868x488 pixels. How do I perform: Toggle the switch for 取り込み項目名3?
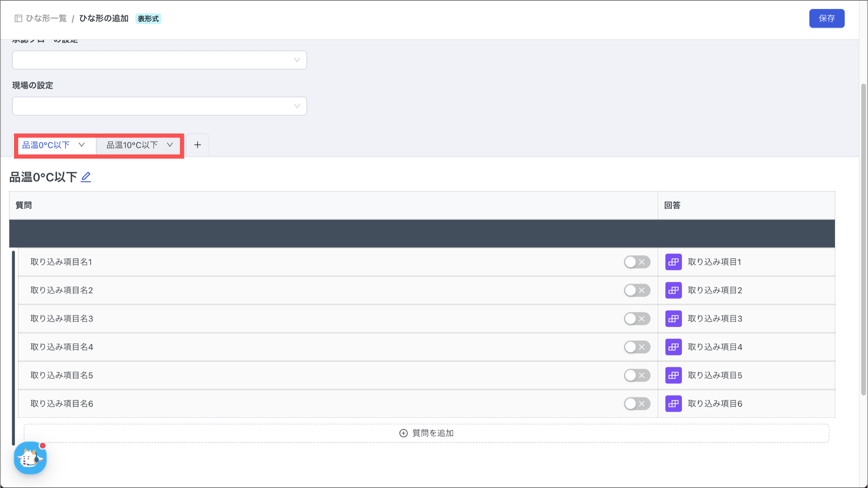tap(637, 319)
